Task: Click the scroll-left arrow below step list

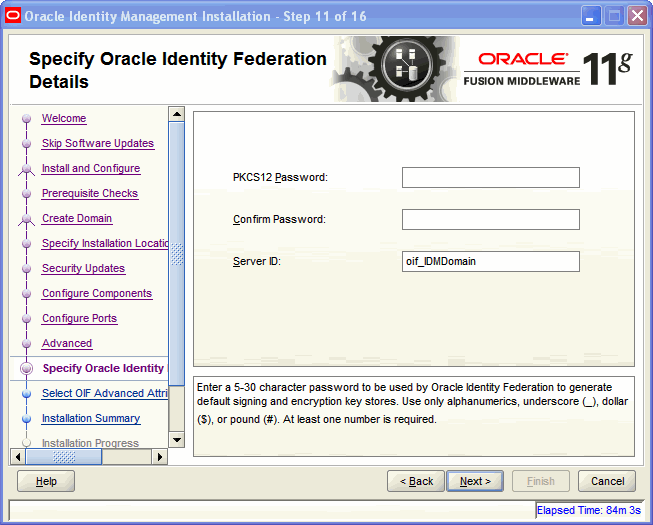Action: click(x=17, y=457)
